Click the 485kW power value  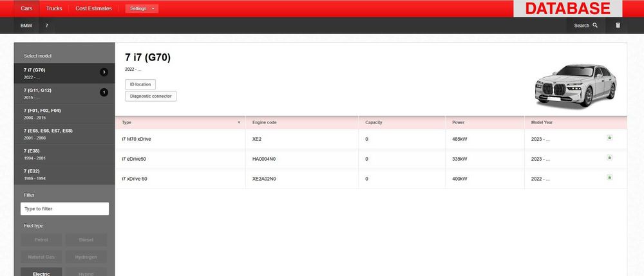[460, 140]
